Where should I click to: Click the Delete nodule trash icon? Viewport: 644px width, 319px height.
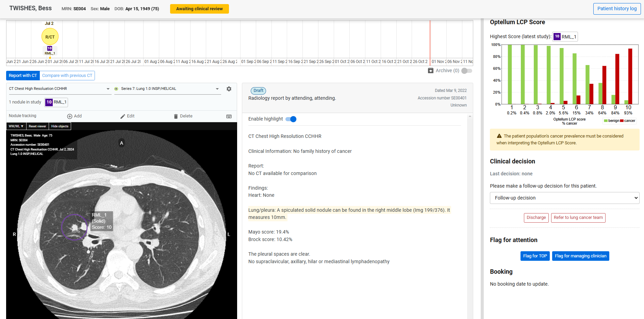point(176,116)
